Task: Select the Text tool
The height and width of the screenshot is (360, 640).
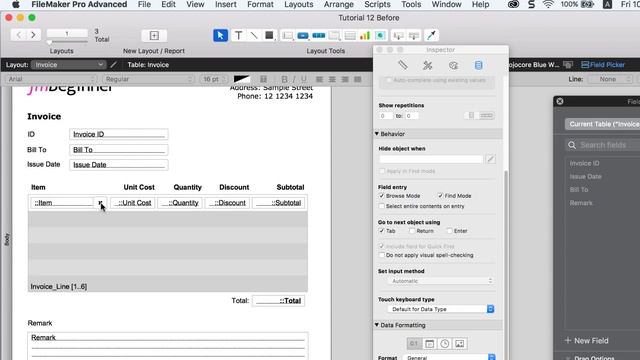Action: 238,36
